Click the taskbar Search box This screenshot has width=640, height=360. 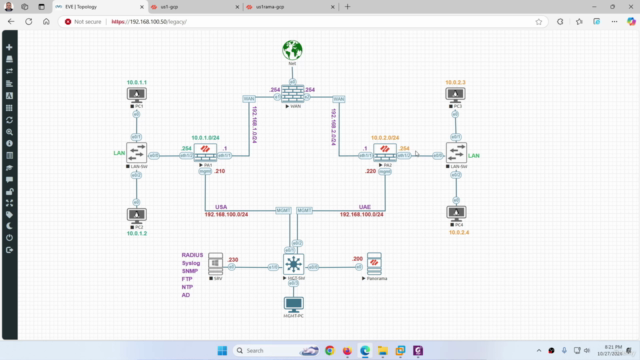tap(276, 351)
